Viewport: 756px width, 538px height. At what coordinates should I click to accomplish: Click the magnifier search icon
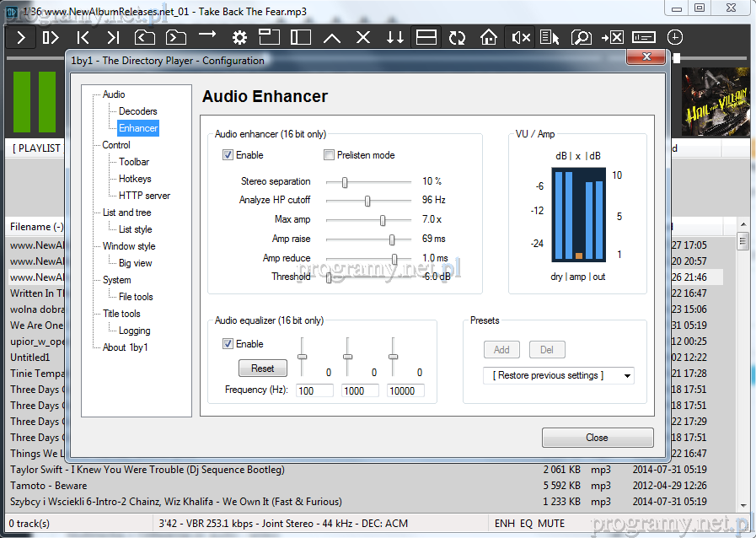pyautogui.click(x=581, y=37)
